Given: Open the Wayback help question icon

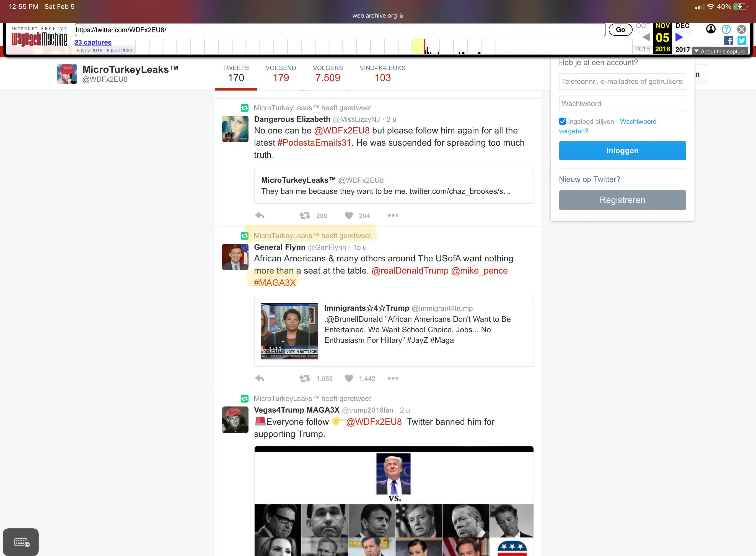Looking at the screenshot, I should pyautogui.click(x=726, y=29).
